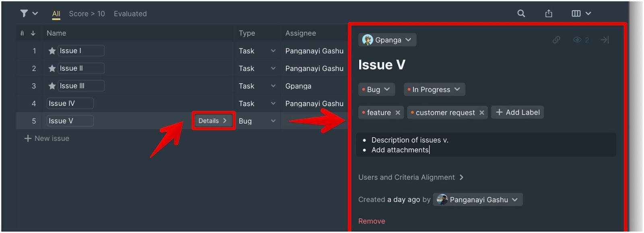Open the In Progress status dropdown
Image resolution: width=644 pixels, height=233 pixels.
(x=434, y=89)
